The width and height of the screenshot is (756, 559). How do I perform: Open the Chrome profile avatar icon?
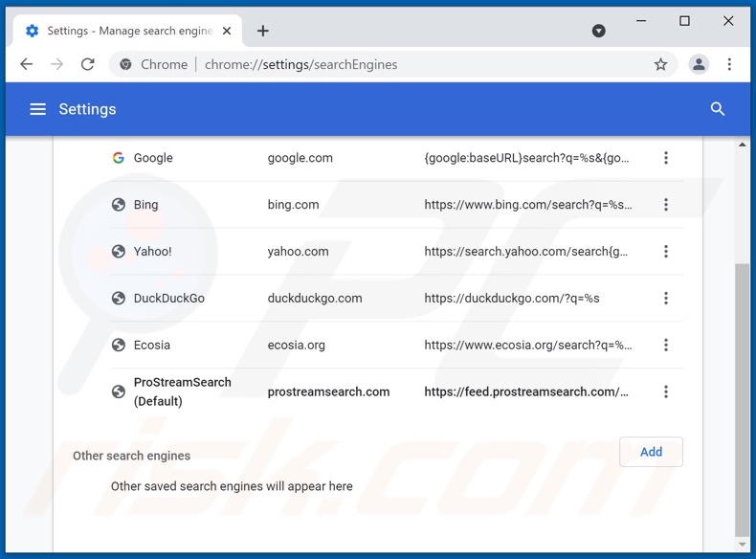pos(699,64)
